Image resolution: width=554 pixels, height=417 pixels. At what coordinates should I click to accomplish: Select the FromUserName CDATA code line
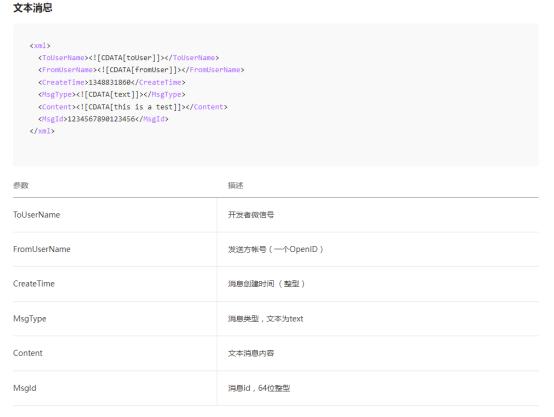141,70
